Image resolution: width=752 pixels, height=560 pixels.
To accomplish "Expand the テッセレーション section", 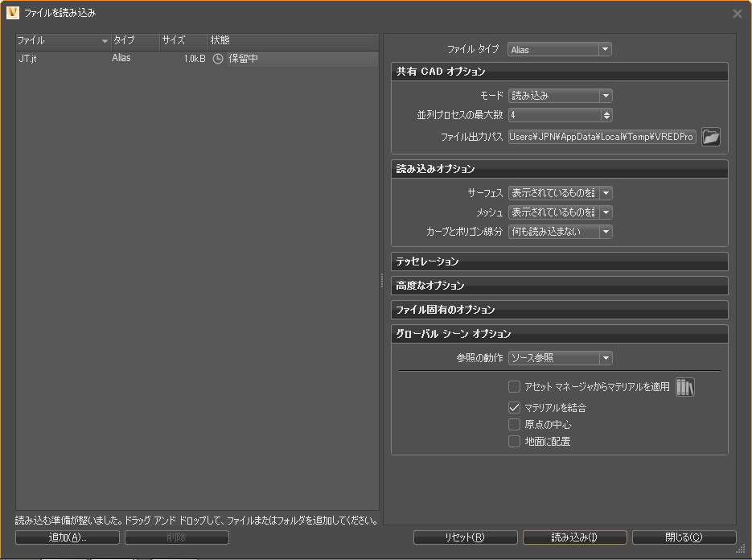I will [x=559, y=261].
